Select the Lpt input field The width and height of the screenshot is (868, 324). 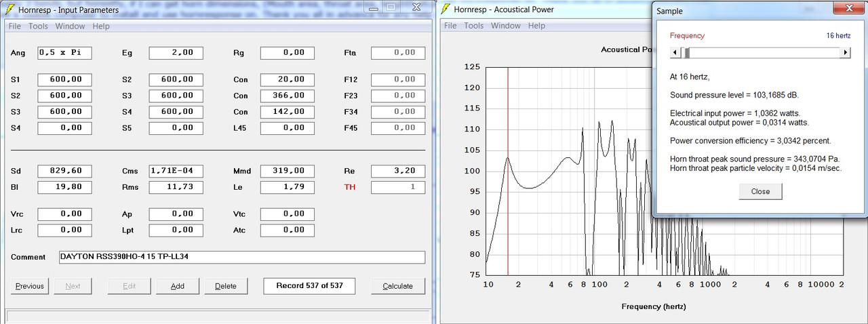(176, 230)
